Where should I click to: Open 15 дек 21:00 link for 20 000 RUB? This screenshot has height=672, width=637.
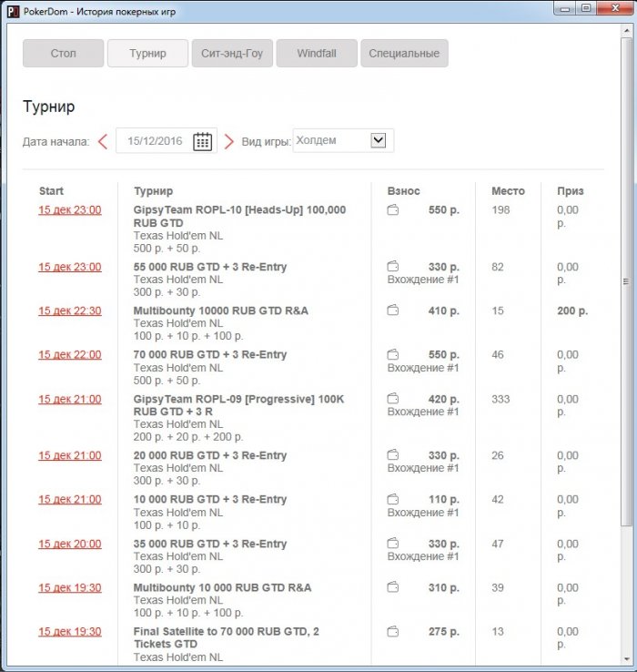[70, 455]
